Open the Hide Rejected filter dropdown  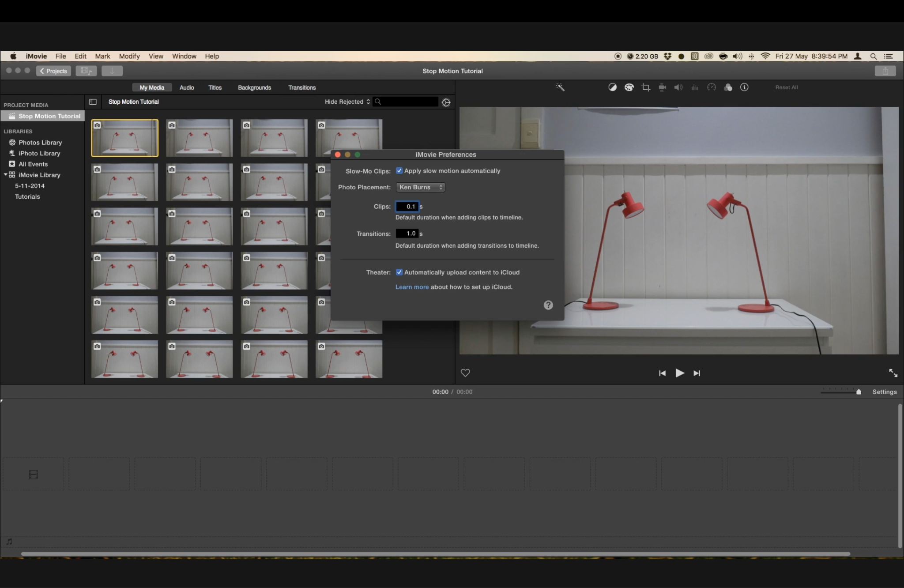point(347,102)
